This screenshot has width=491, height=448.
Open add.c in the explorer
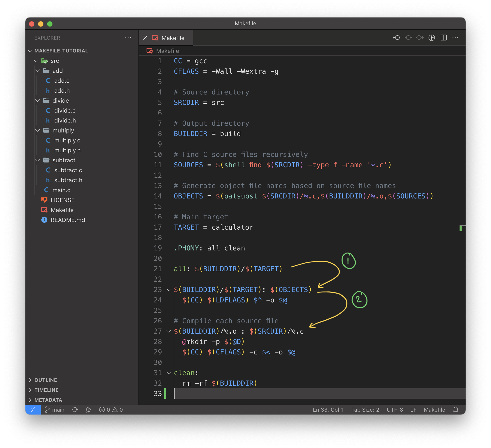(x=62, y=80)
